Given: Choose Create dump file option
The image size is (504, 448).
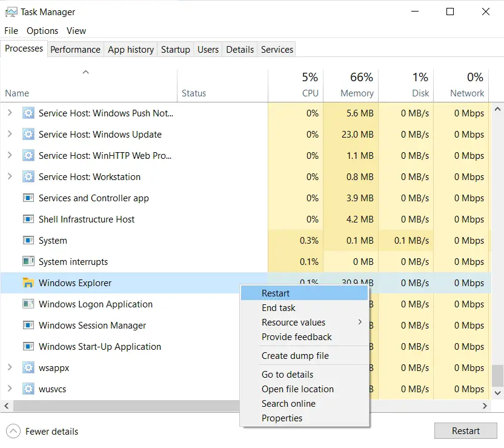Looking at the screenshot, I should [304, 356].
